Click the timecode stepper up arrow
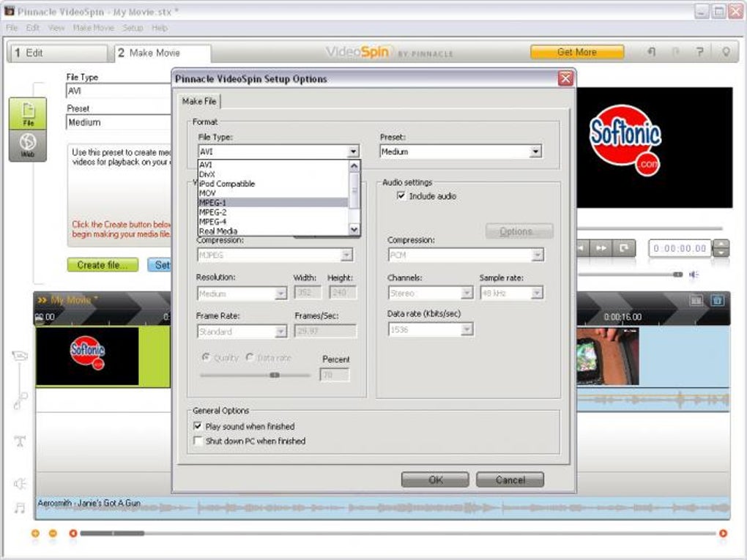 pyautogui.click(x=721, y=244)
